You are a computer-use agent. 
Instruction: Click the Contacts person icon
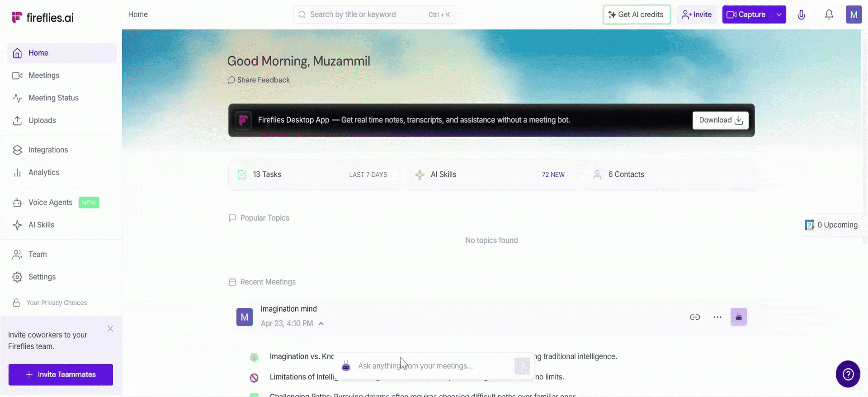click(x=597, y=175)
